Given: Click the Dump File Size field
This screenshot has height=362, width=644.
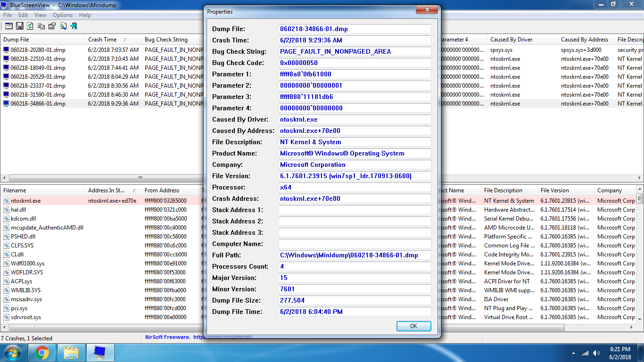Looking at the screenshot, I should (x=355, y=300).
